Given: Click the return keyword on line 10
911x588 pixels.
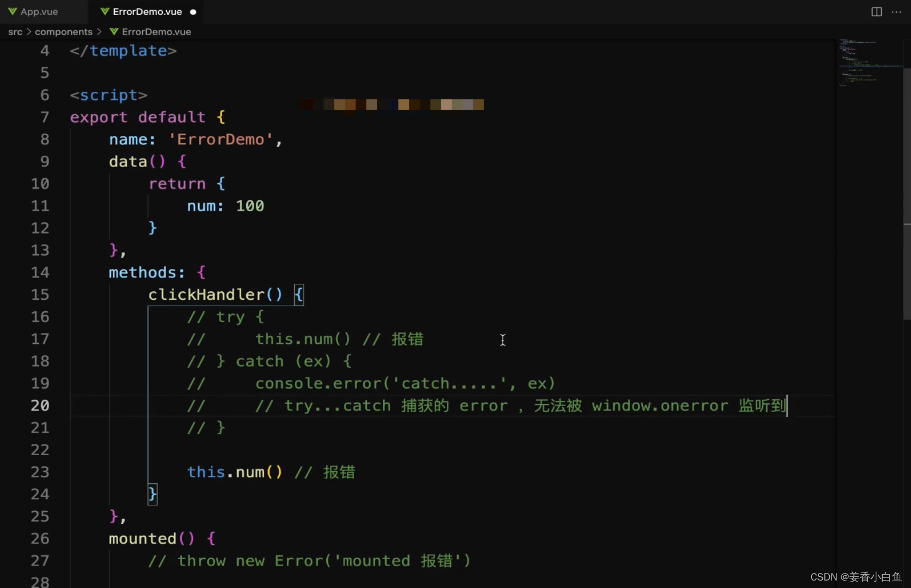Looking at the screenshot, I should tap(177, 184).
